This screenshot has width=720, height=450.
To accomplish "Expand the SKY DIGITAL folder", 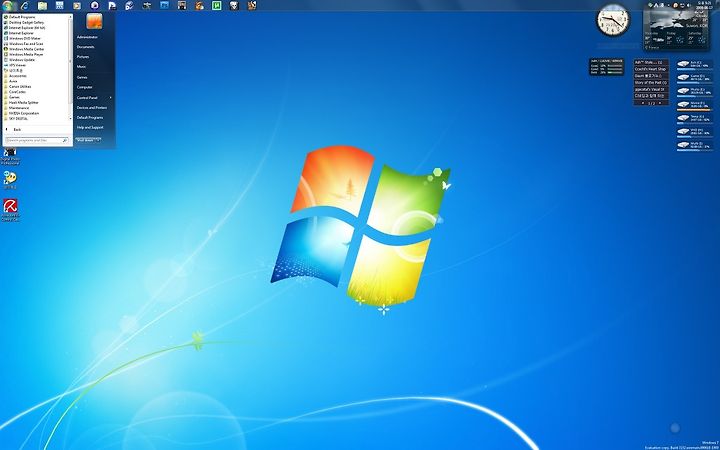I will (x=18, y=118).
